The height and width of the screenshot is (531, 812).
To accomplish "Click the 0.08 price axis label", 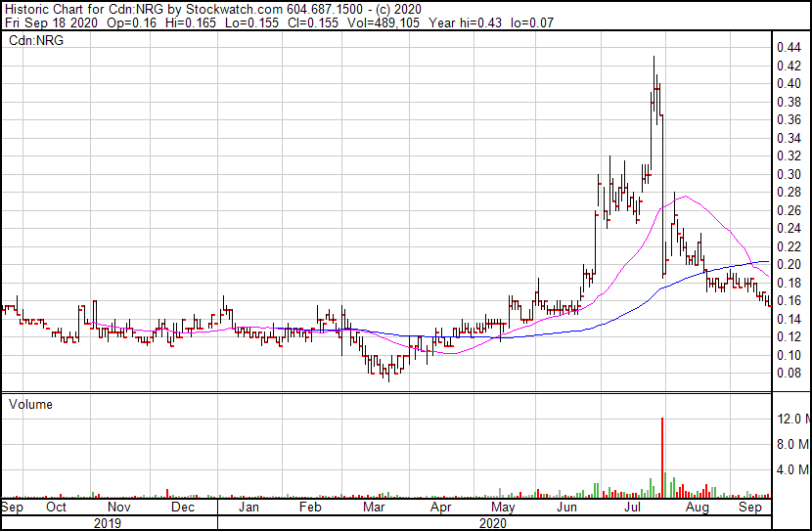I will point(789,373).
